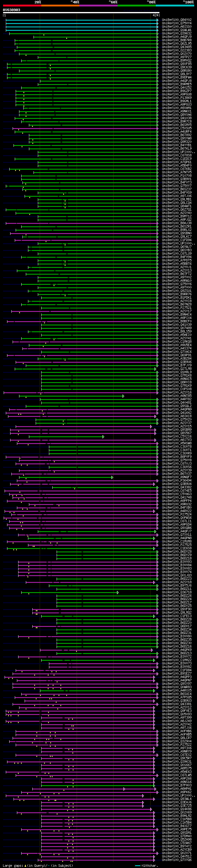Click the 'Large gaps' legend text
Viewport: 197px width, 868px height.
(13, 865)
